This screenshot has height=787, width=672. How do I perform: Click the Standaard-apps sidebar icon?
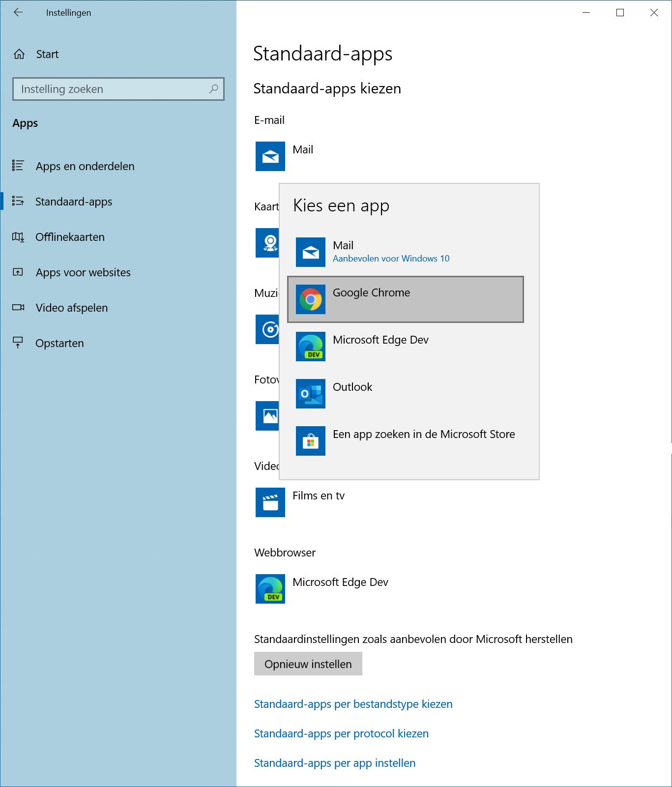coord(18,201)
